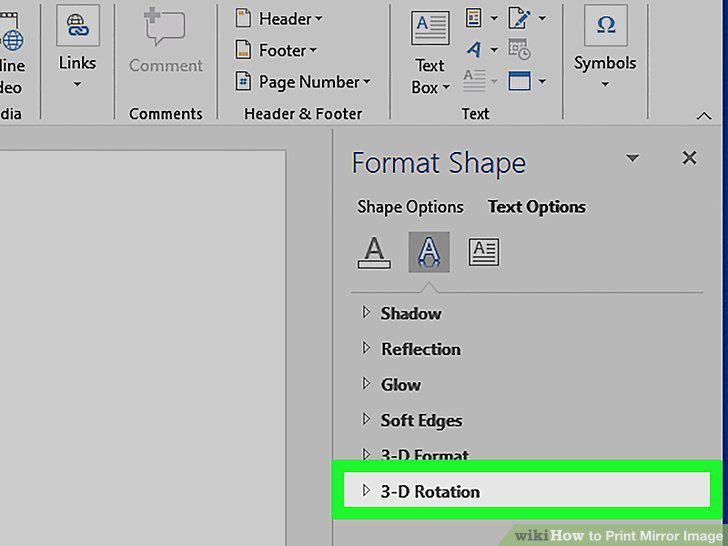The width and height of the screenshot is (728, 546).
Task: Collapse the ribbon with chevron
Action: pyautogui.click(x=704, y=116)
